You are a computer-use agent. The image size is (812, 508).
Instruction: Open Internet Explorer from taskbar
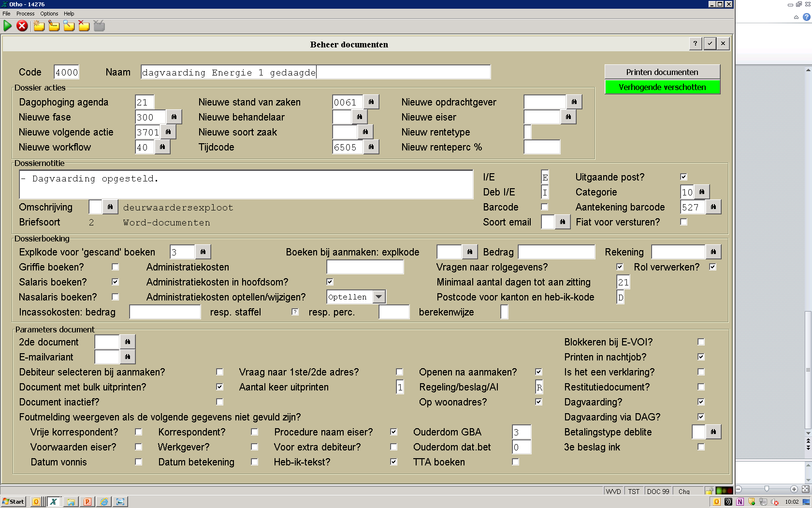pos(104,502)
